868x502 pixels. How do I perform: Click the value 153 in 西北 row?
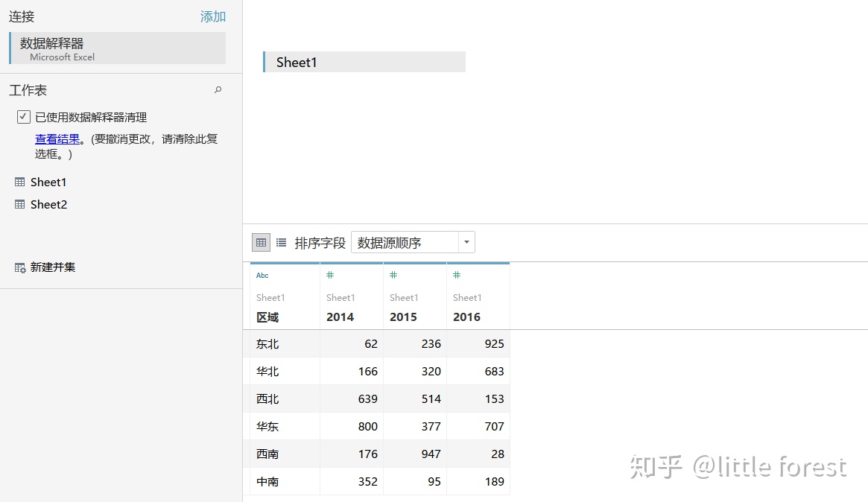(x=494, y=399)
